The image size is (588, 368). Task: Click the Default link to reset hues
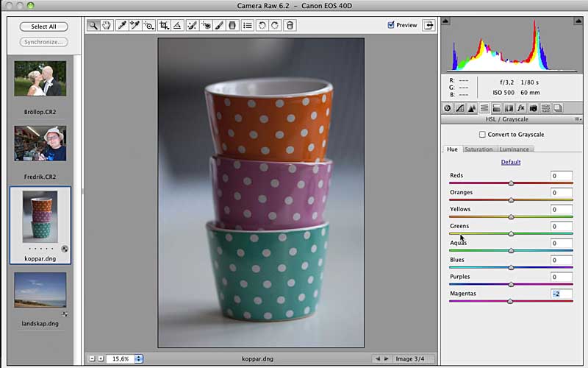(511, 162)
